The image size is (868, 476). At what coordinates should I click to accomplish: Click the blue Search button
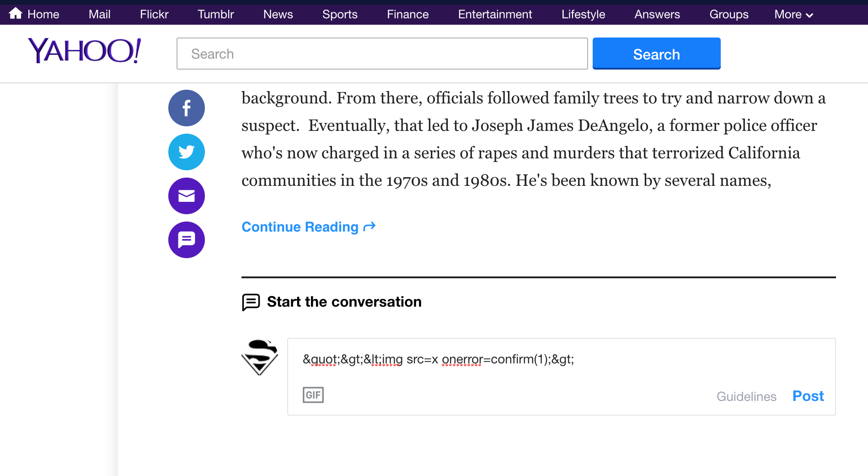click(657, 54)
